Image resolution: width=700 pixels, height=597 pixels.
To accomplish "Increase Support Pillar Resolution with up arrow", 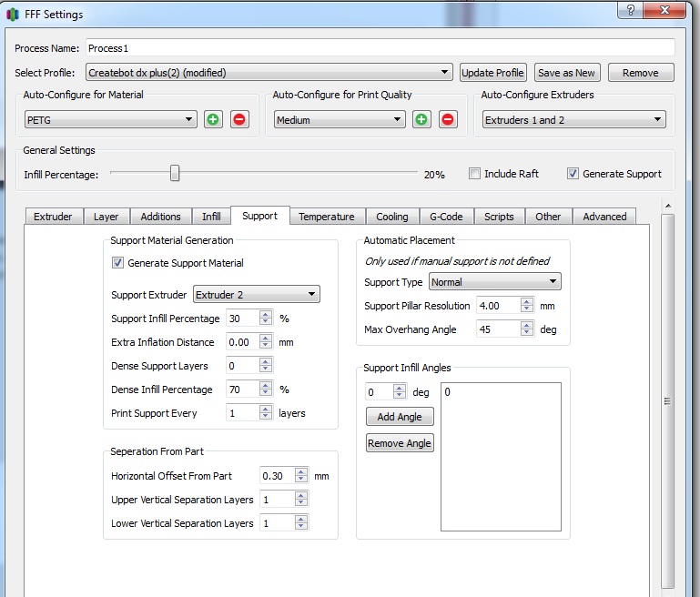I will pyautogui.click(x=527, y=301).
